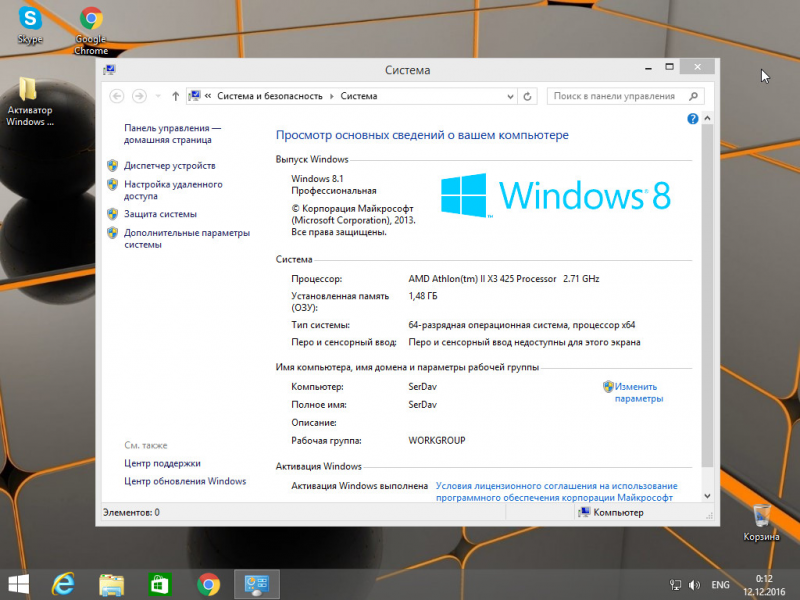
Task: Select the installed memory value 1,48 ГБ
Action: pos(423,296)
